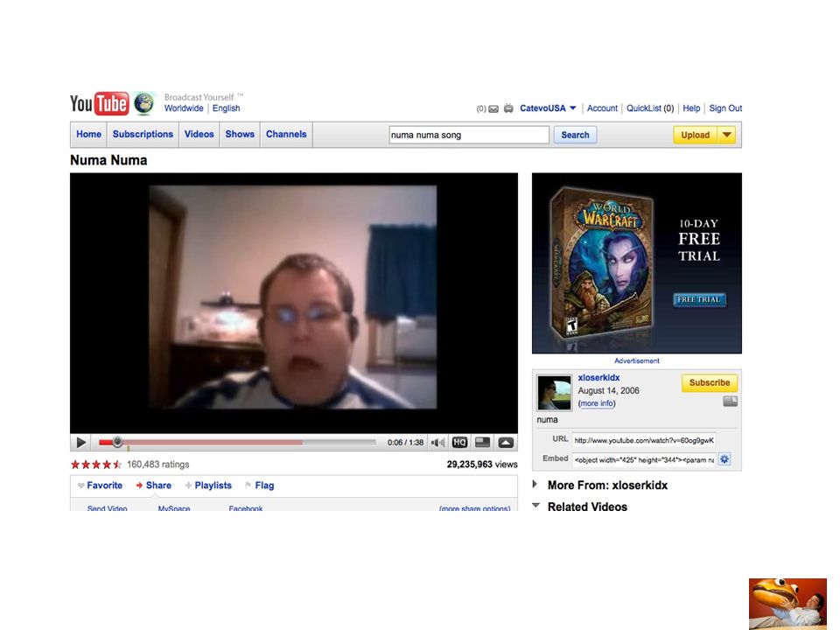Switch player to widescreen size icon
This screenshot has width=840, height=630.
point(483,443)
